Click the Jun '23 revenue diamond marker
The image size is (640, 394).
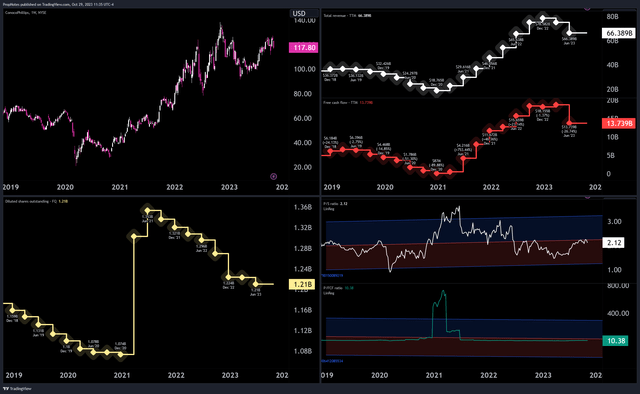(569, 33)
